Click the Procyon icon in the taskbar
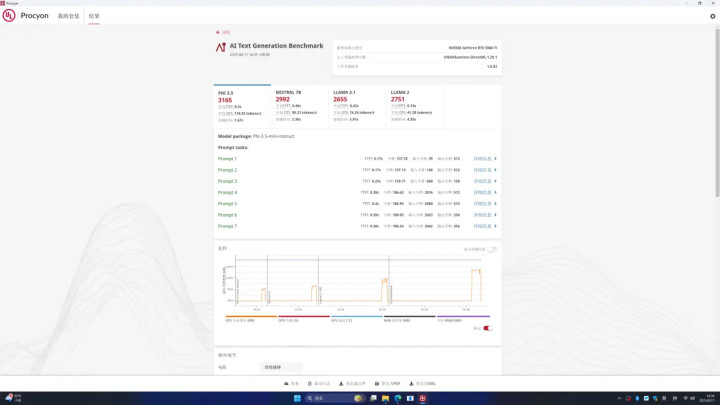The height and width of the screenshot is (405, 720). pyautogui.click(x=422, y=398)
